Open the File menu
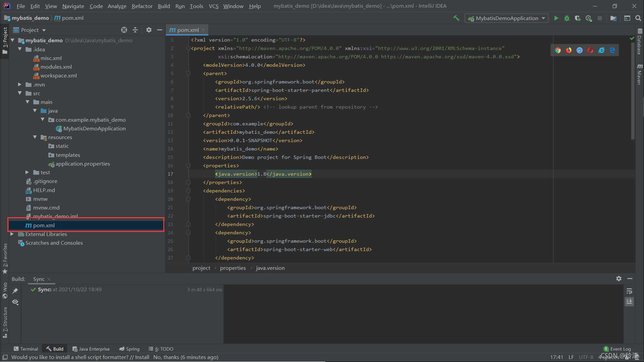Image resolution: width=644 pixels, height=362 pixels. pos(21,6)
